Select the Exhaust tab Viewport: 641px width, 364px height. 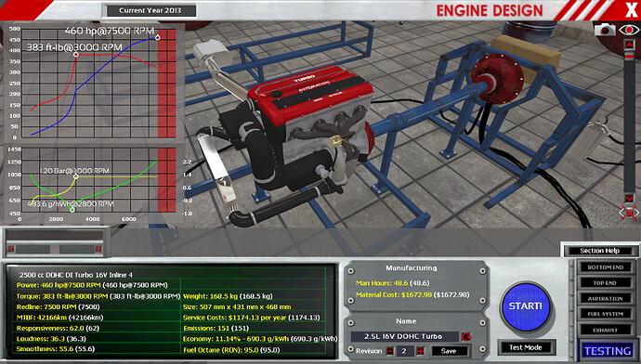point(606,330)
